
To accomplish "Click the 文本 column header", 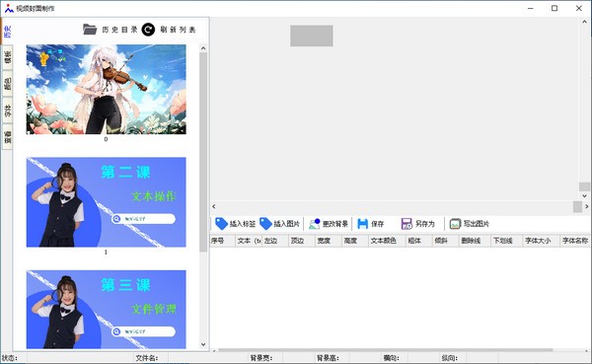I will click(x=248, y=241).
